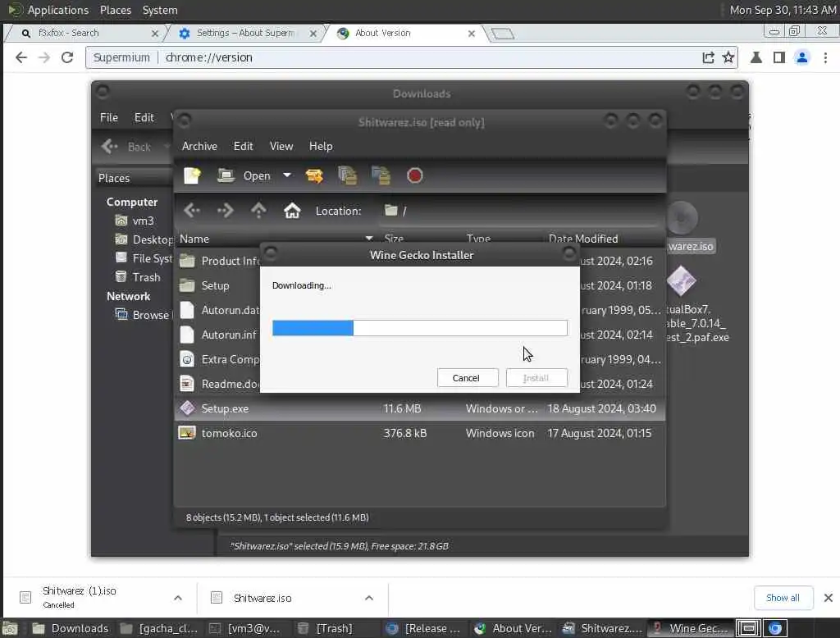Viewport: 840px width, 638px height.
Task: Bookmark this page with star icon
Action: [728, 57]
